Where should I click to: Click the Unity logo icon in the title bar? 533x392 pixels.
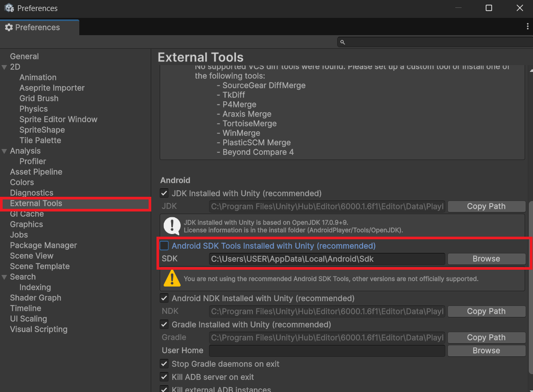coord(9,8)
